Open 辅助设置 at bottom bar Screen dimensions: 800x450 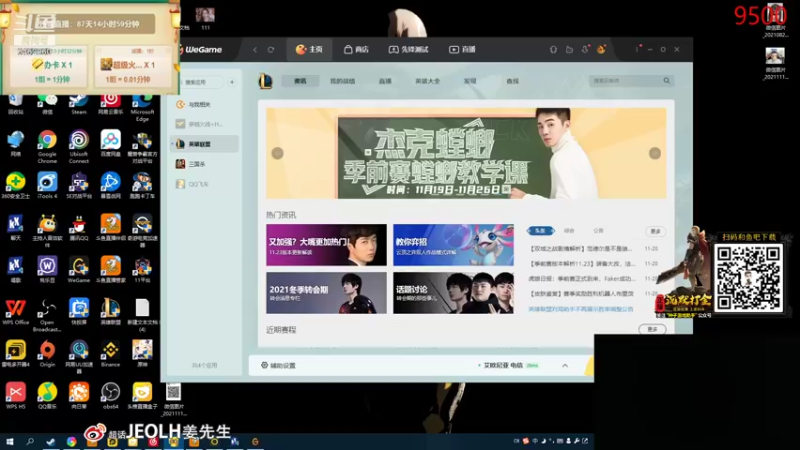point(279,365)
